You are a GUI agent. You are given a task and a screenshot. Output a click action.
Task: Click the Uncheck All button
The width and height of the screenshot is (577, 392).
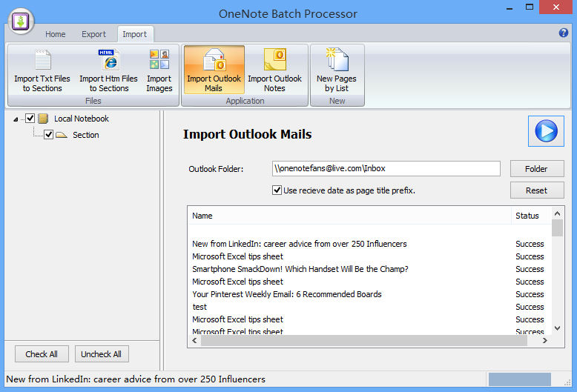pos(101,354)
